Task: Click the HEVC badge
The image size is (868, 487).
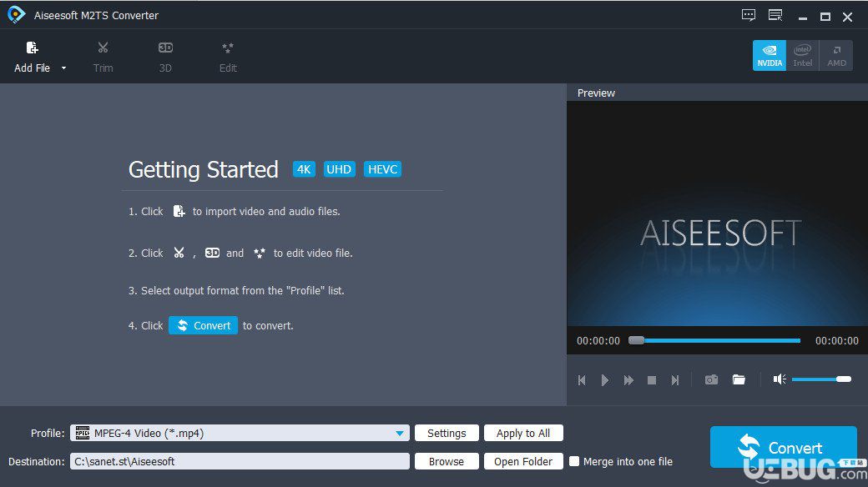Action: coord(382,169)
